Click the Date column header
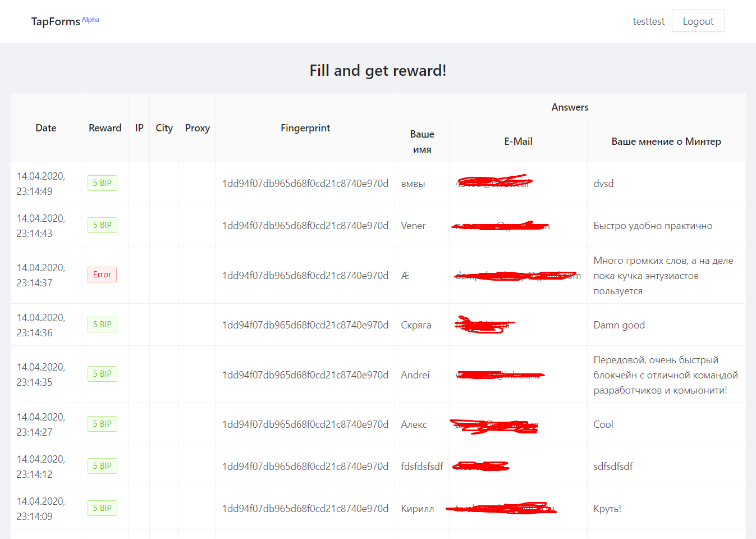Image resolution: width=756 pixels, height=539 pixels. pos(46,128)
